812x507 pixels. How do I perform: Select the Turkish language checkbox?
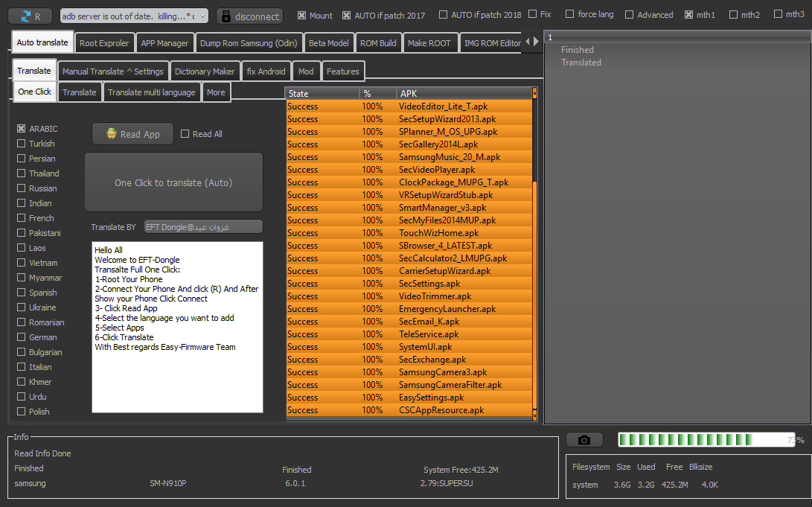click(x=22, y=144)
